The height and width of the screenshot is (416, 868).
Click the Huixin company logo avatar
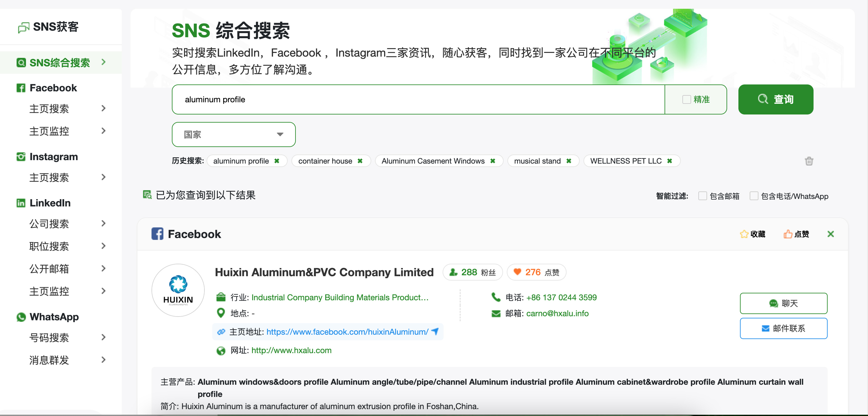(x=178, y=290)
